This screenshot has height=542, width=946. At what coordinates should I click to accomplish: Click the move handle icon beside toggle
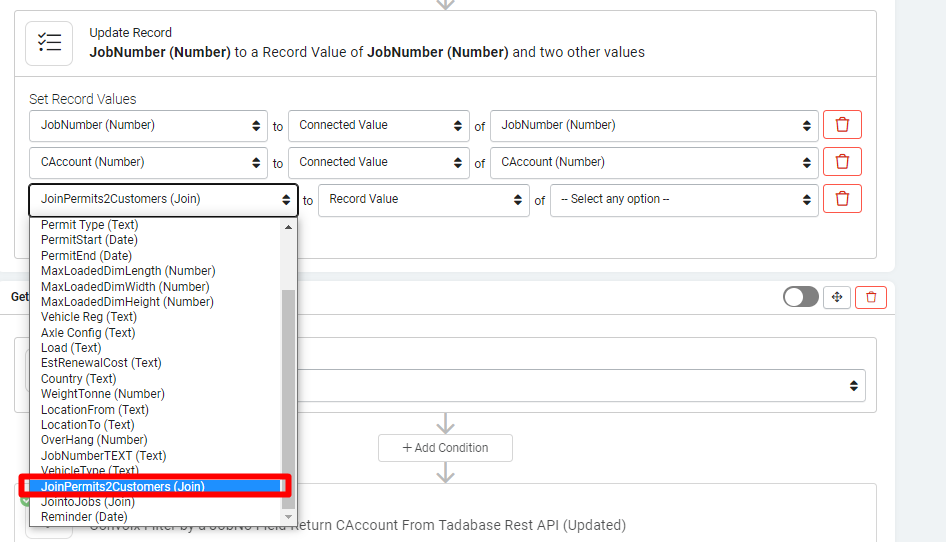837,297
